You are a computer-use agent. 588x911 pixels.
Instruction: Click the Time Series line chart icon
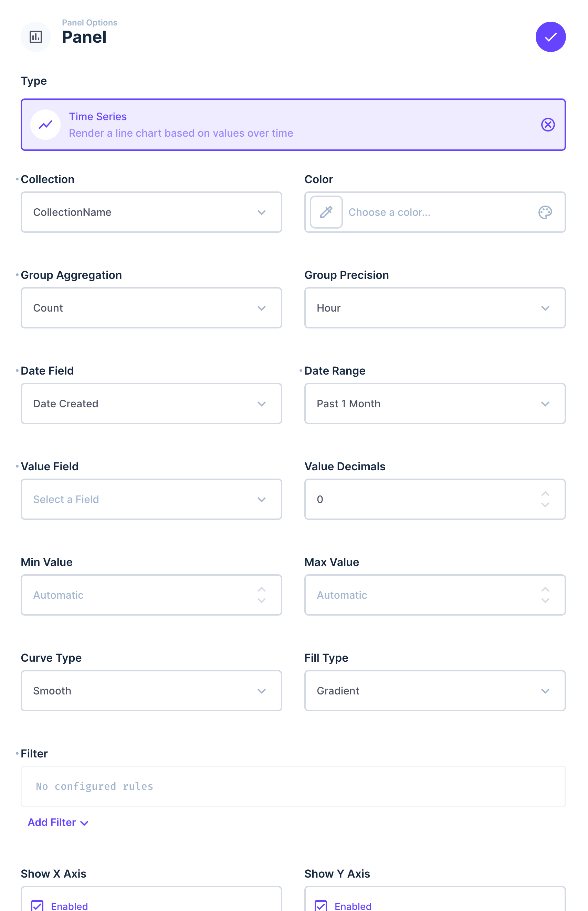pos(45,125)
